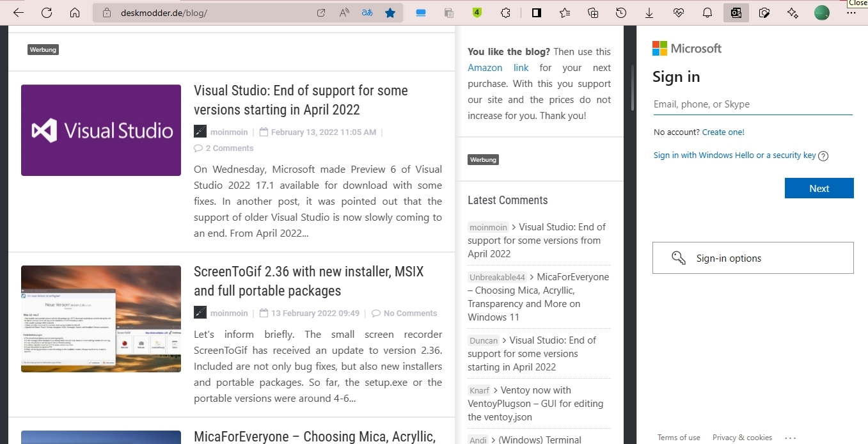The width and height of the screenshot is (868, 444).
Task: Click the blue card extension icon
Action: pos(421,13)
